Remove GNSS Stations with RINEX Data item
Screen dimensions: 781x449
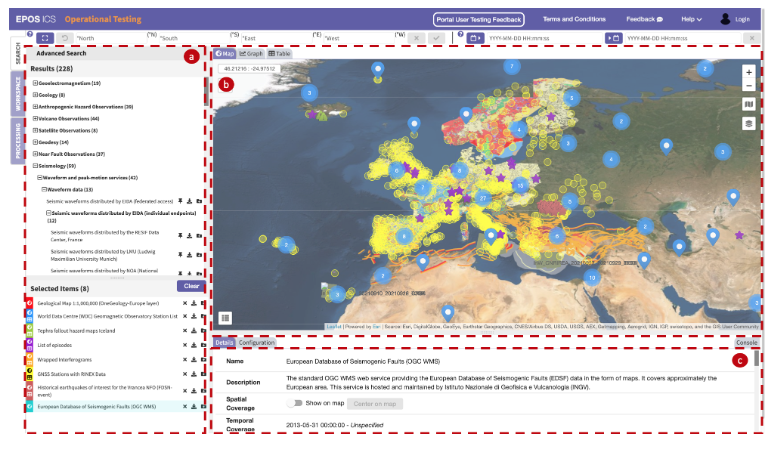(x=185, y=374)
